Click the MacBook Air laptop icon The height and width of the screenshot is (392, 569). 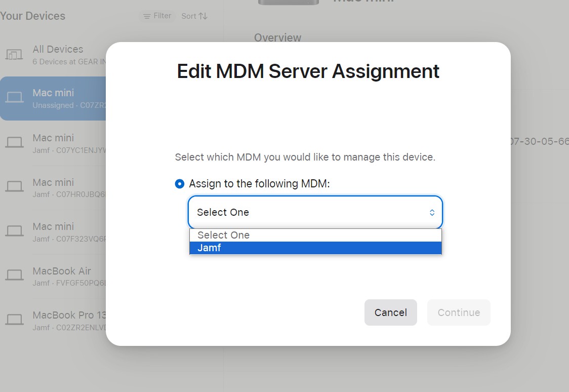tap(14, 276)
